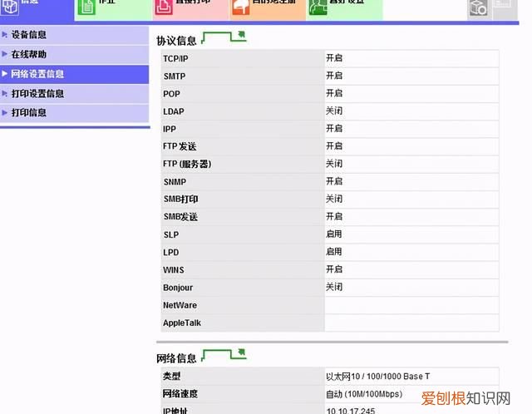Open 在线帮助 in the sidebar
Screen dimensions: 532x414
click(74, 54)
